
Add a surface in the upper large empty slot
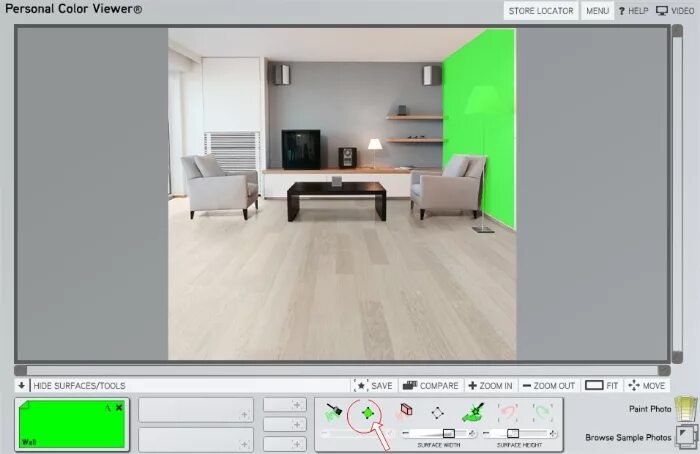click(196, 410)
